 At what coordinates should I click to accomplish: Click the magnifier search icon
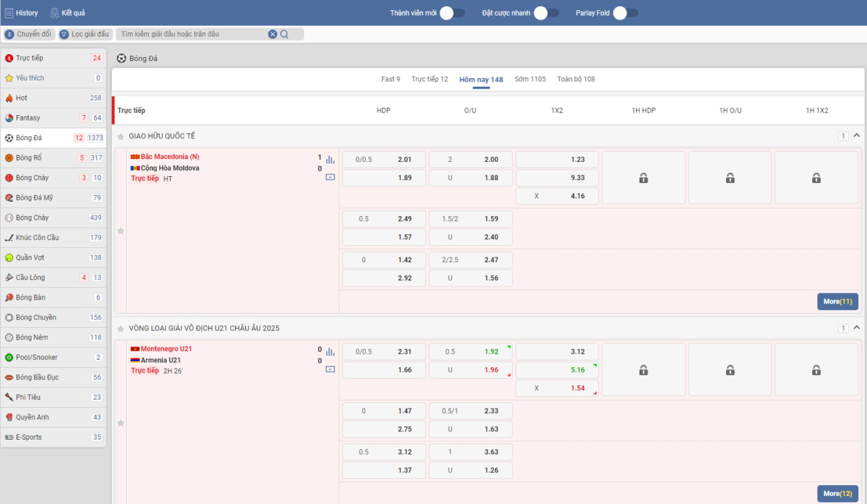[284, 34]
